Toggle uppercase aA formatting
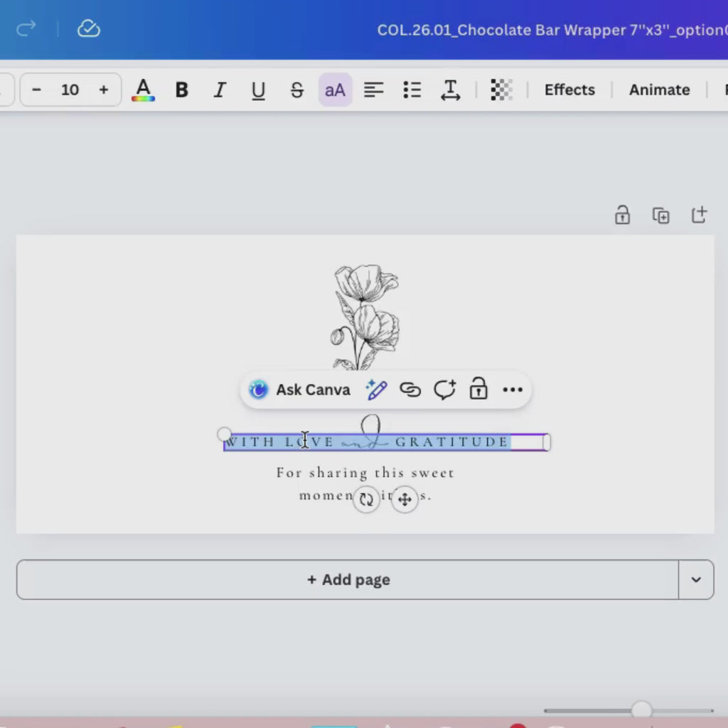Image resolution: width=728 pixels, height=728 pixels. [x=336, y=90]
